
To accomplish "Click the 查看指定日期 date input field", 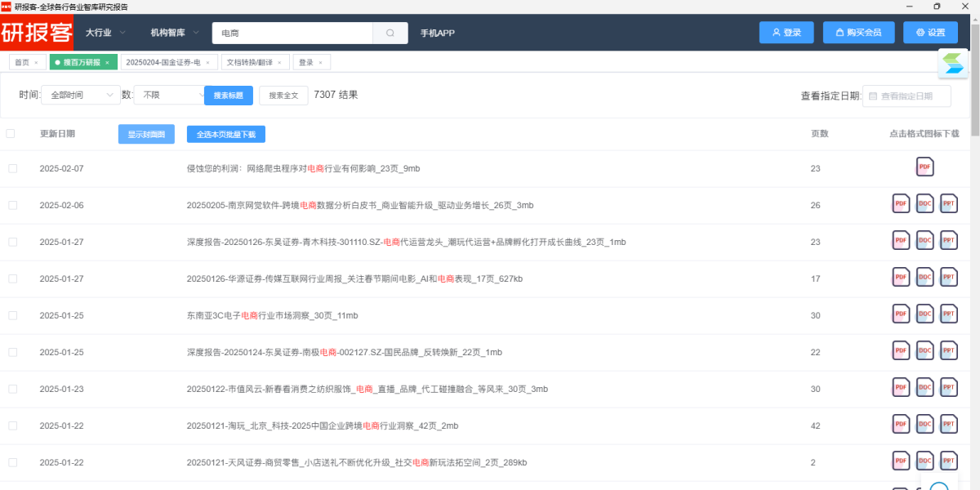I will [x=906, y=96].
